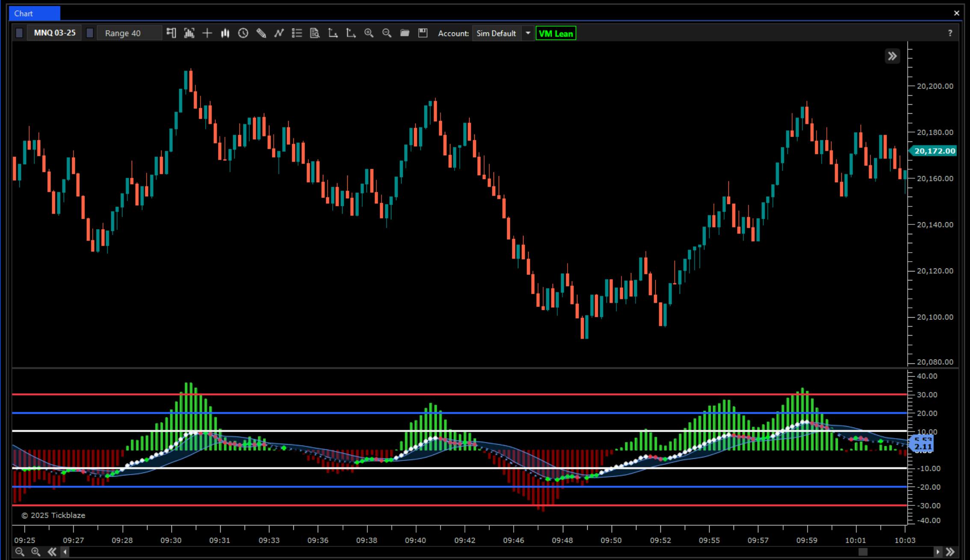Screen dimensions: 970x560
Task: Open the indicators zigzag icon
Action: [x=279, y=33]
